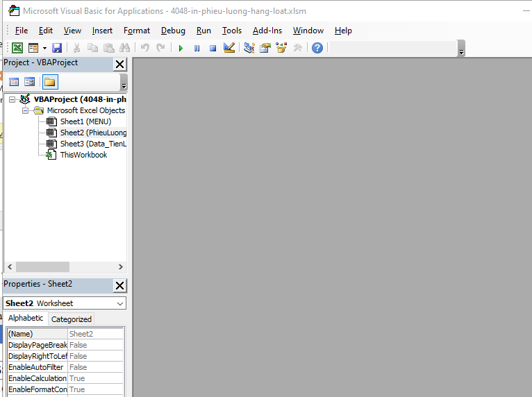
Task: Close the Properties - Sheet2 pane
Action: coord(119,285)
